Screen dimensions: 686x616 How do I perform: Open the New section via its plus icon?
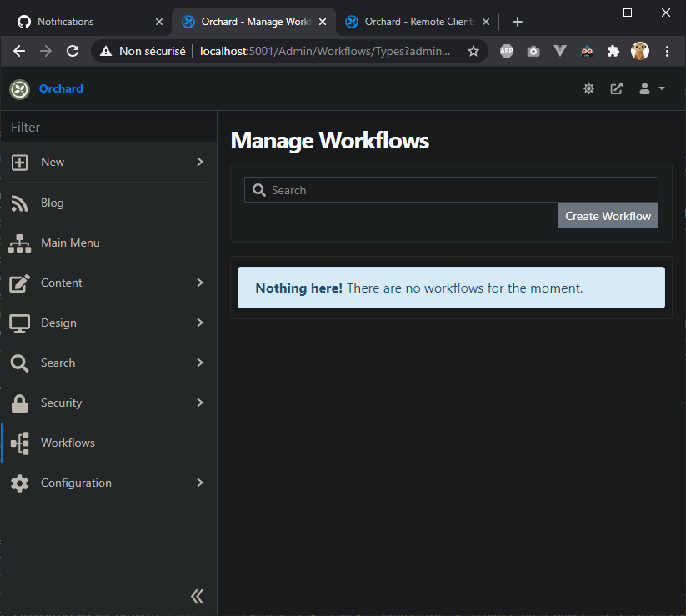point(19,162)
